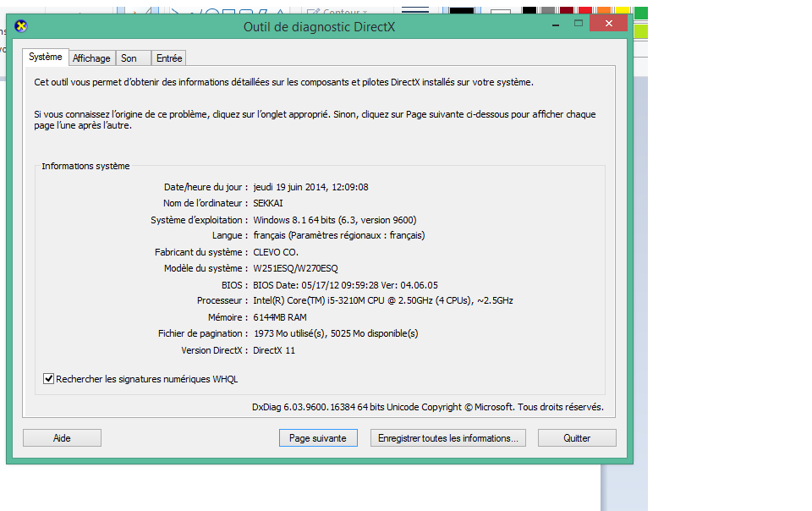Click the 'Outil de diagnostic DirectX' window title
This screenshot has width=812, height=511.
(319, 27)
